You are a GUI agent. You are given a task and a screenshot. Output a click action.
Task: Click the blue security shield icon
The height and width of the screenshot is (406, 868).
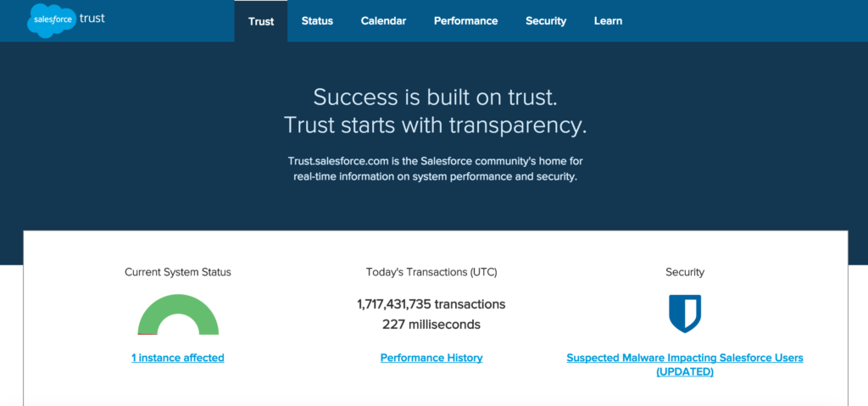685,314
